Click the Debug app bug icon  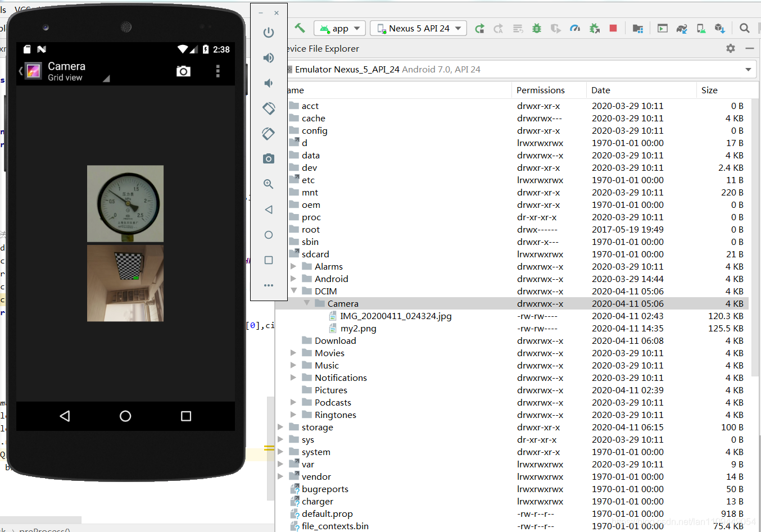pos(537,28)
